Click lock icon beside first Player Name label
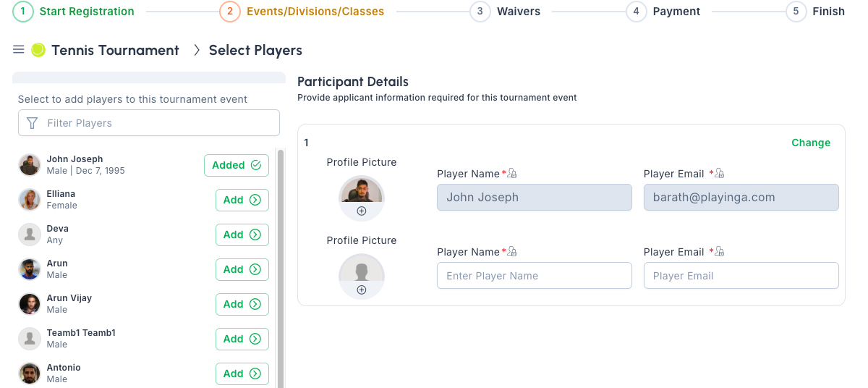The width and height of the screenshot is (868, 388). point(512,174)
